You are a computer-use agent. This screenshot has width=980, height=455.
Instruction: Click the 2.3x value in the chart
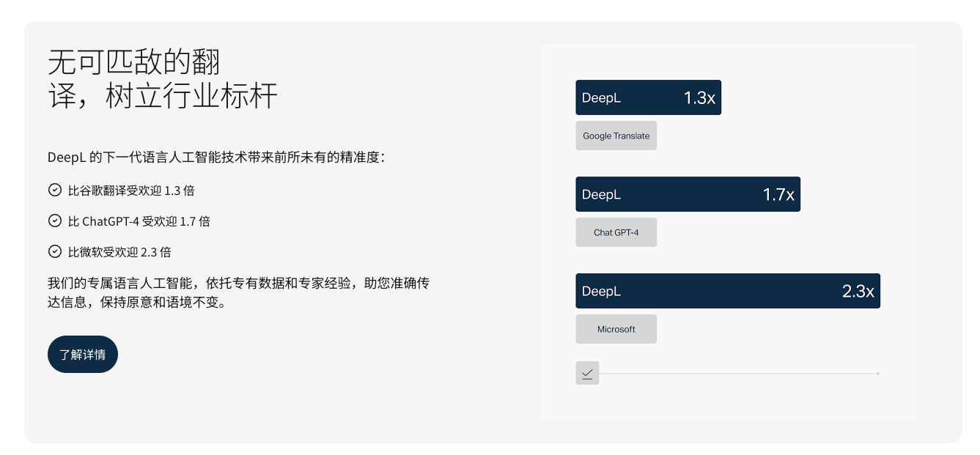point(858,292)
